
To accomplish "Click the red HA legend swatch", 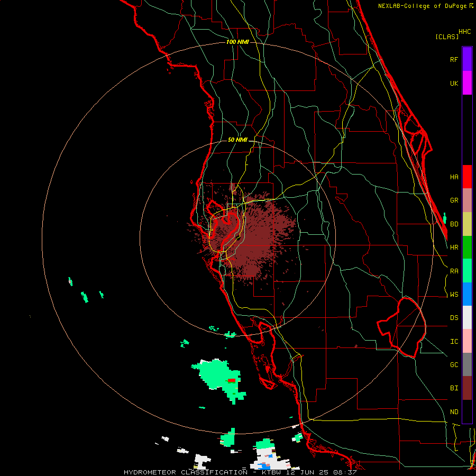I will (467, 177).
